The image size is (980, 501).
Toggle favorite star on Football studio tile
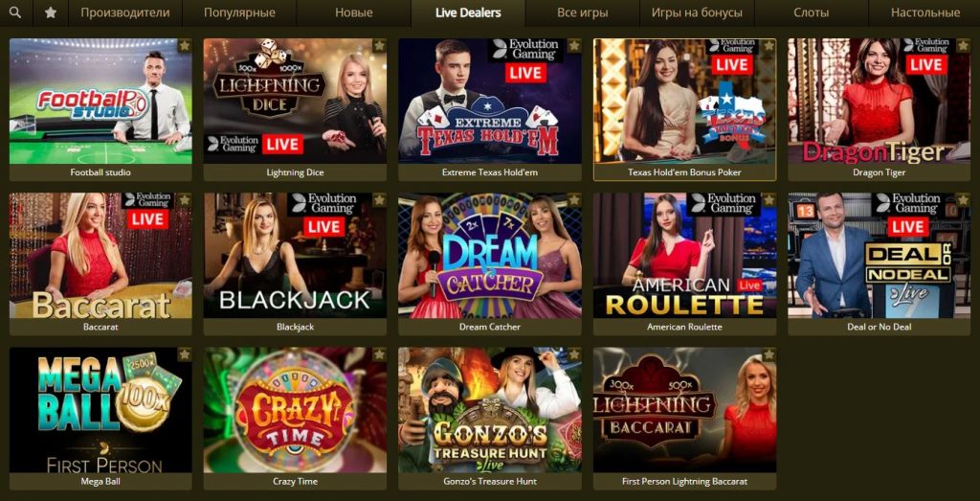[185, 46]
